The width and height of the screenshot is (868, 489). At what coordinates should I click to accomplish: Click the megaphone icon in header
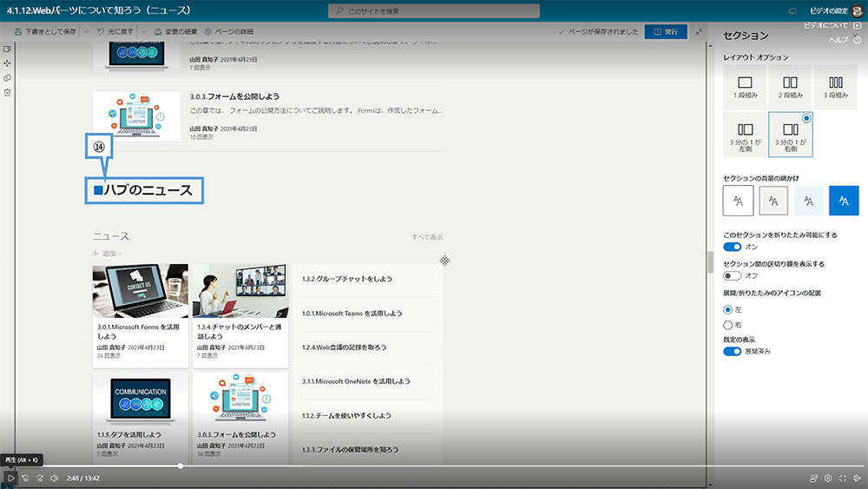coord(792,10)
